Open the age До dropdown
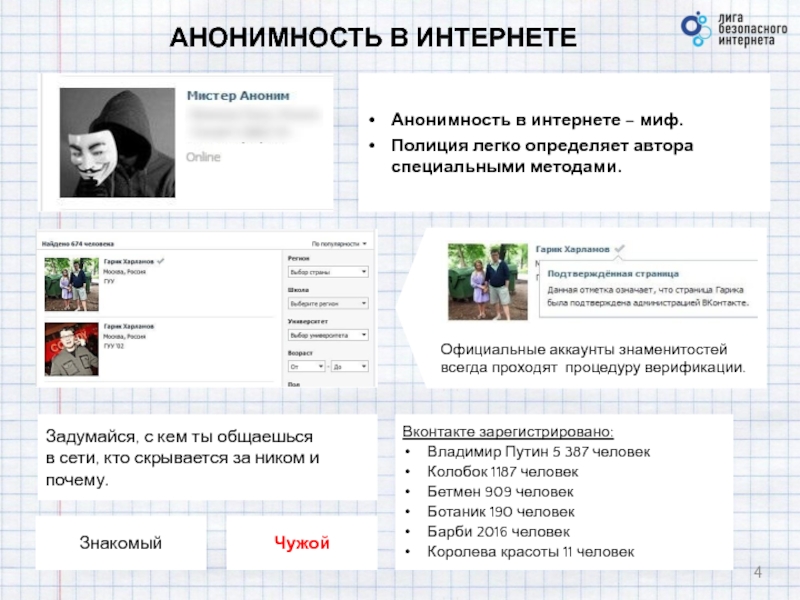Image resolution: width=800 pixels, height=600 pixels. pos(349,366)
